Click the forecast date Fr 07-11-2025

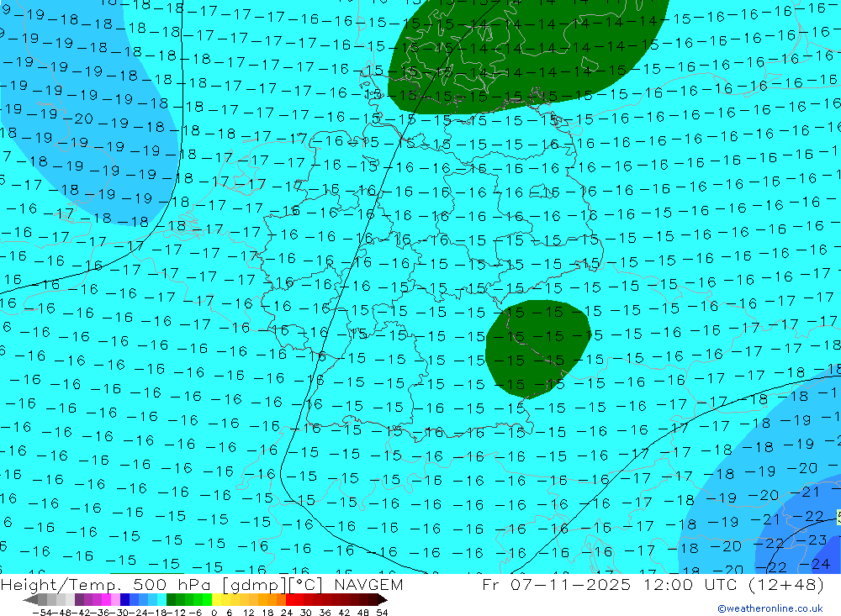coord(556,584)
